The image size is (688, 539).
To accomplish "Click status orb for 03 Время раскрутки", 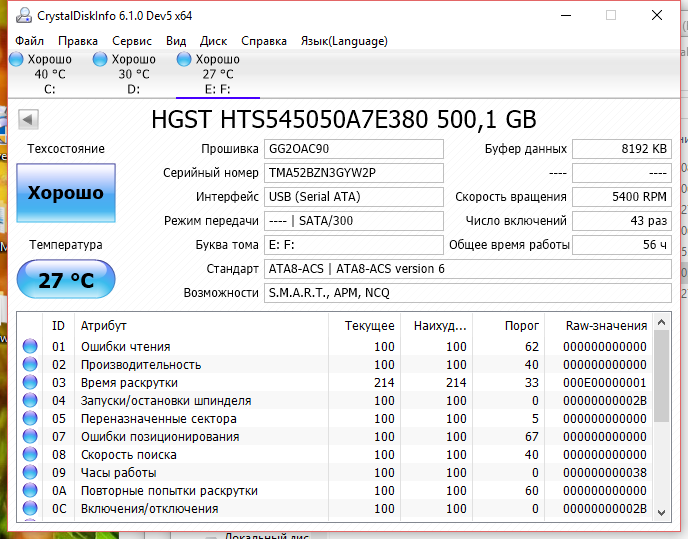I will tap(30, 382).
